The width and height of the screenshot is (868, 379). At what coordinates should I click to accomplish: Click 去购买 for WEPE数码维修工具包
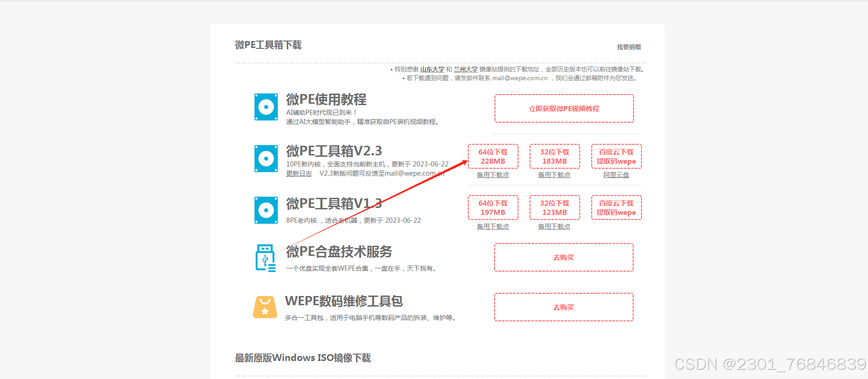[x=564, y=307]
